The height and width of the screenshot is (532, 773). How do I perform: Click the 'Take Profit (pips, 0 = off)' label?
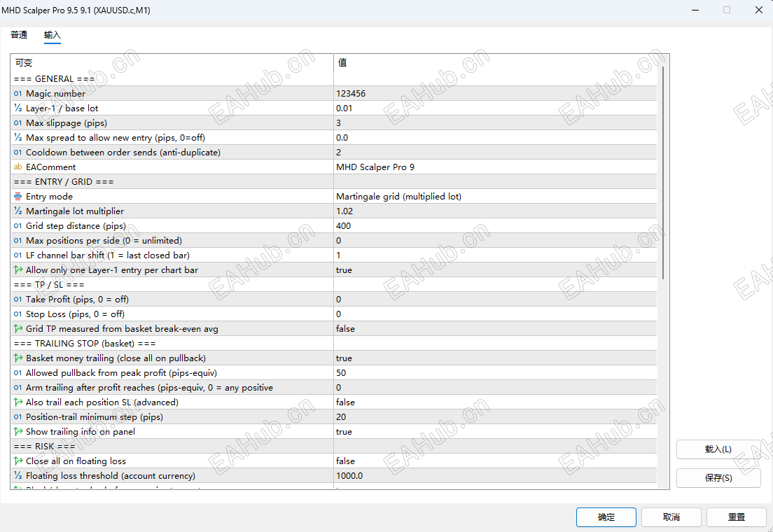78,300
